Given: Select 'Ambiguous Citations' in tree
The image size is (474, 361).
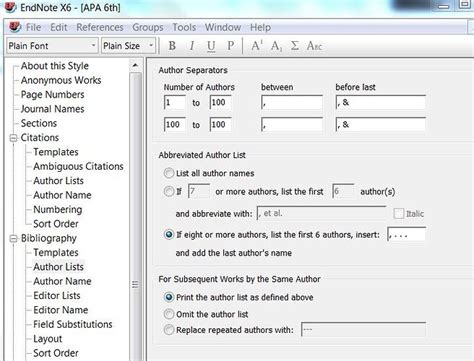Looking at the screenshot, I should [78, 166].
